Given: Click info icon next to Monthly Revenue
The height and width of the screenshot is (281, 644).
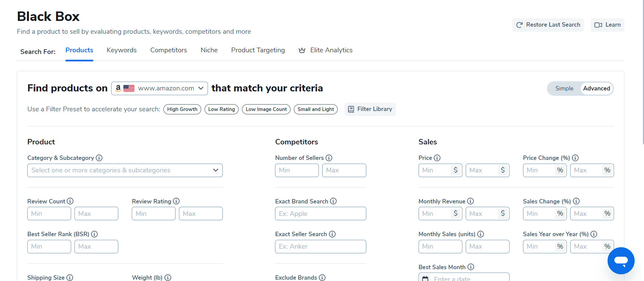Looking at the screenshot, I should coord(470,201).
